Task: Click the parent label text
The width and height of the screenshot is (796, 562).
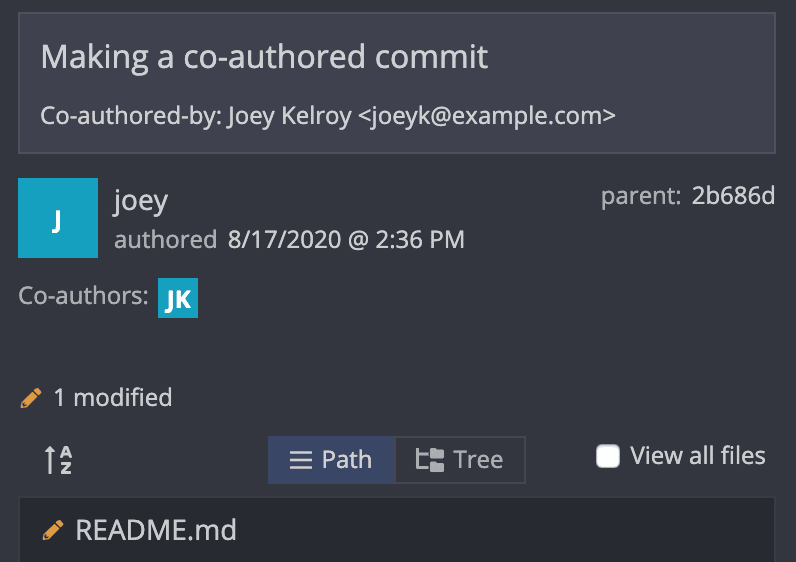Action: point(641,196)
